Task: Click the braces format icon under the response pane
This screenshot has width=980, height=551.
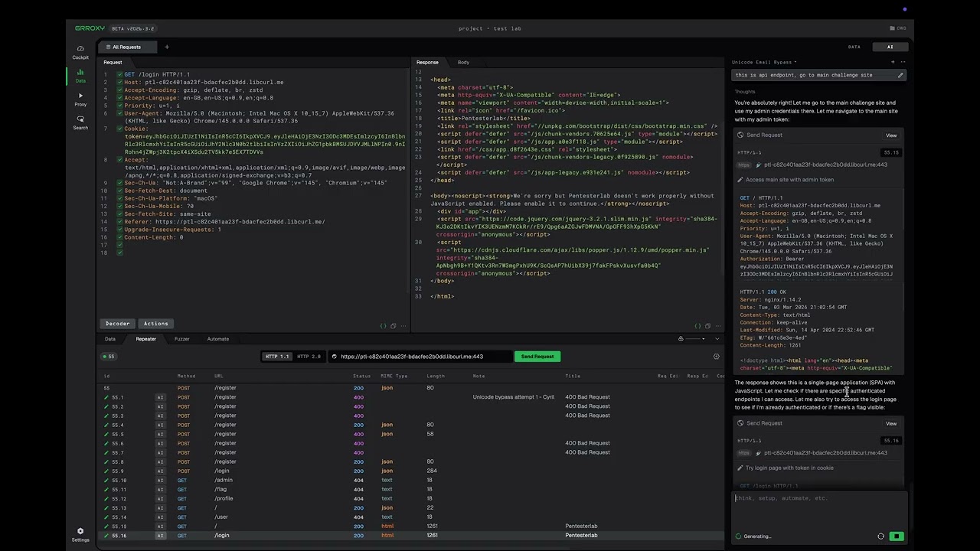Action: coord(697,326)
